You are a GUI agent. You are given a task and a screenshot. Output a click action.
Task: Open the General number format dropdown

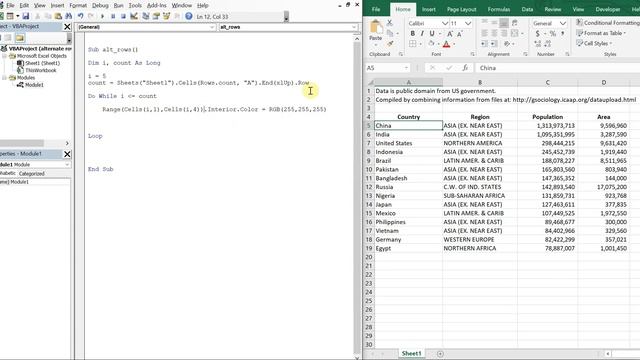point(562,23)
